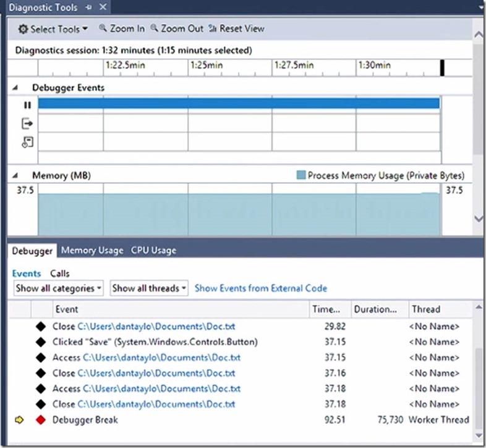Click up arrow of events list scrollbar
Image resolution: width=486 pixels, height=448 pixels.
tap(479, 307)
